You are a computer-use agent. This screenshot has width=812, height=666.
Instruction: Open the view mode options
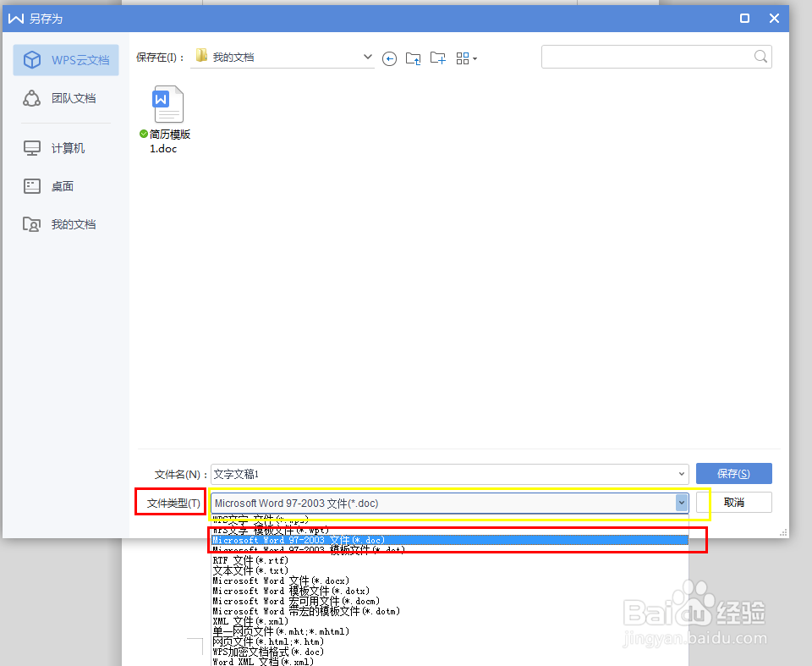[466, 58]
